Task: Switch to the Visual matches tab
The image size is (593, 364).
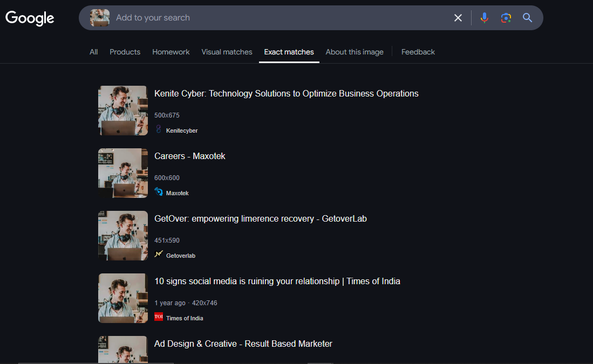Action: coord(227,52)
